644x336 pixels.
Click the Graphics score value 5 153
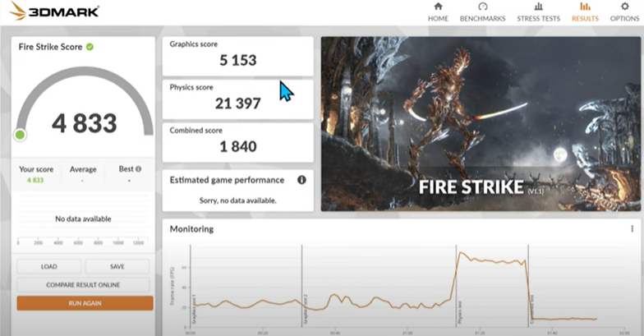(x=238, y=61)
